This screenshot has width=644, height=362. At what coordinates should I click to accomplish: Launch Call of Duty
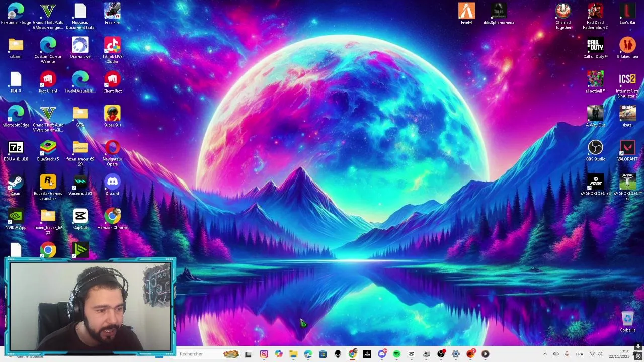(x=595, y=48)
